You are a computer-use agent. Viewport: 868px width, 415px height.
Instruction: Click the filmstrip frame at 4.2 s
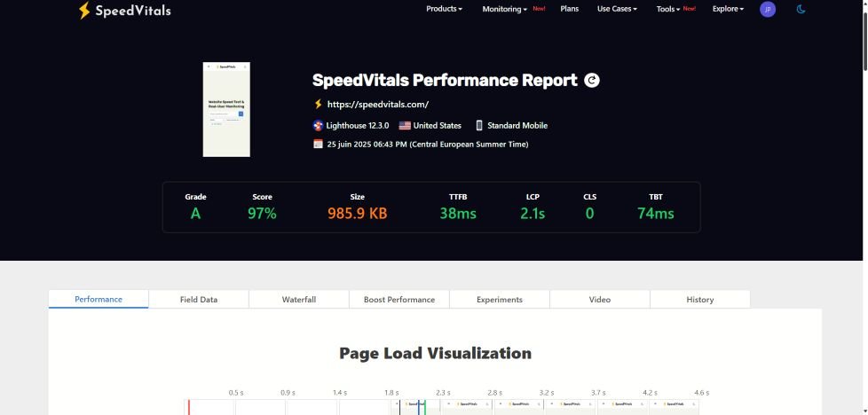pyautogui.click(x=674, y=407)
